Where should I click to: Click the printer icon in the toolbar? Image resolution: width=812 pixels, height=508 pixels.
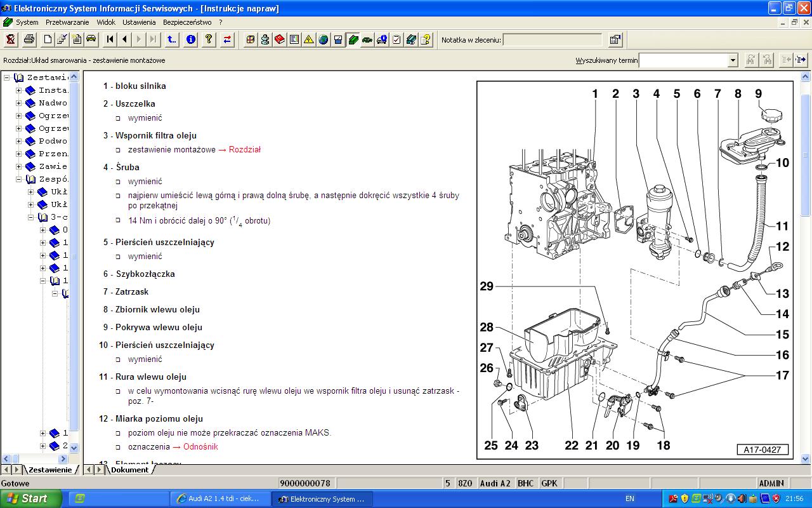pyautogui.click(x=29, y=39)
